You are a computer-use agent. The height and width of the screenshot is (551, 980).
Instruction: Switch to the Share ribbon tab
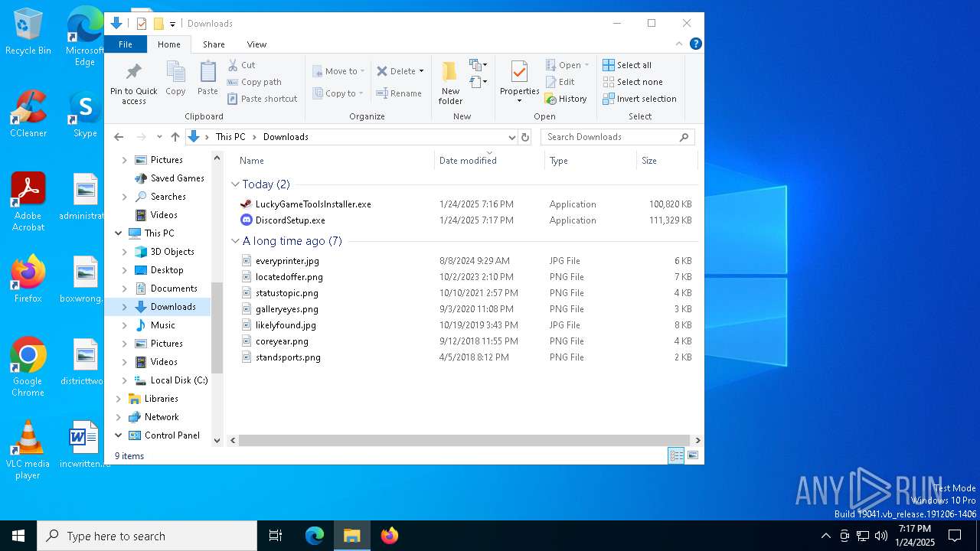point(214,44)
